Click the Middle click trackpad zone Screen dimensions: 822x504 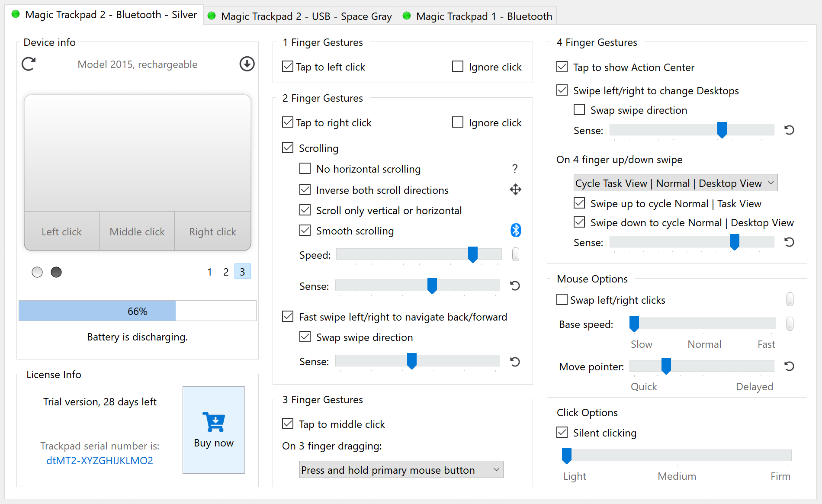(x=137, y=231)
